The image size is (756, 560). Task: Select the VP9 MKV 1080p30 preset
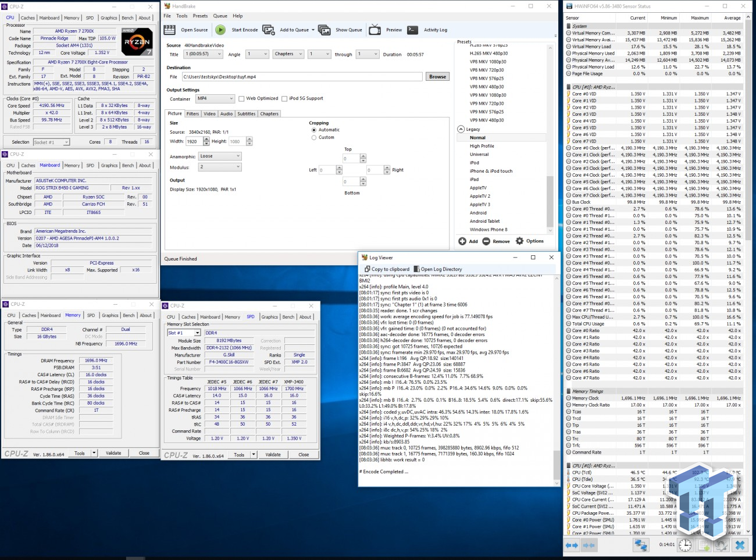(x=488, y=95)
